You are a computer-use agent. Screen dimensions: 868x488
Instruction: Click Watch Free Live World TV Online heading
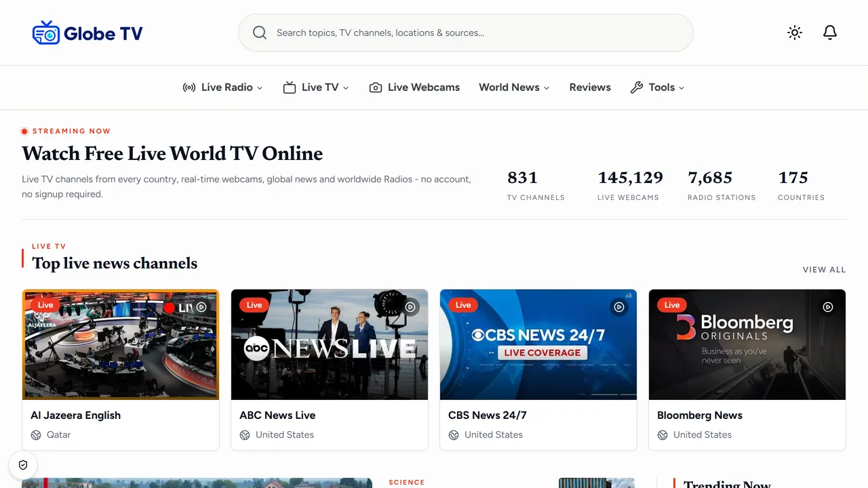pos(172,153)
